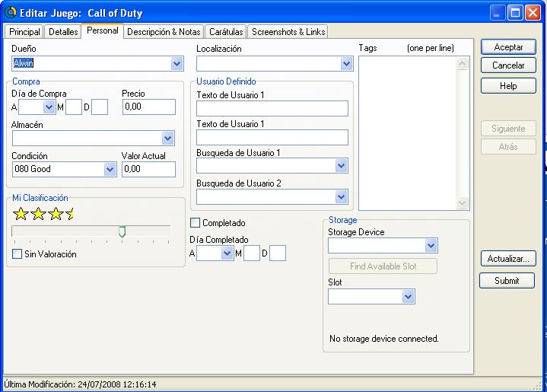This screenshot has height=392, width=547.
Task: Click the Tags scrollbar down arrow
Action: pyautogui.click(x=463, y=202)
